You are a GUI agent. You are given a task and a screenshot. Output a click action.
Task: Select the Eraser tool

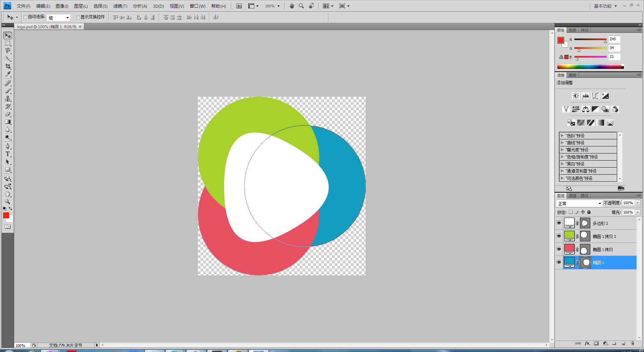(x=8, y=114)
